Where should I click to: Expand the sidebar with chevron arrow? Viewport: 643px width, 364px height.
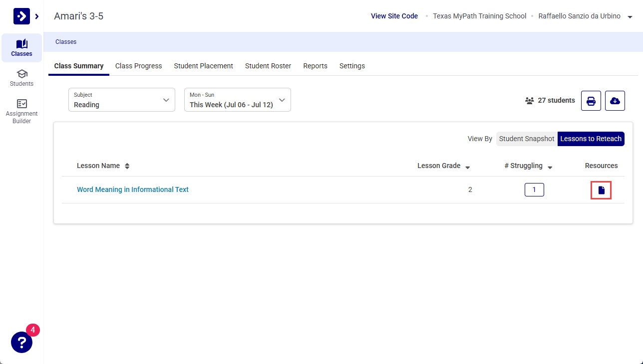37,16
